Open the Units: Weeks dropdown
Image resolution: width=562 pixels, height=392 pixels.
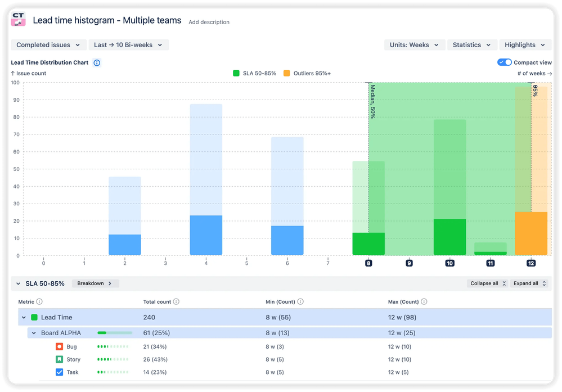[x=414, y=45]
